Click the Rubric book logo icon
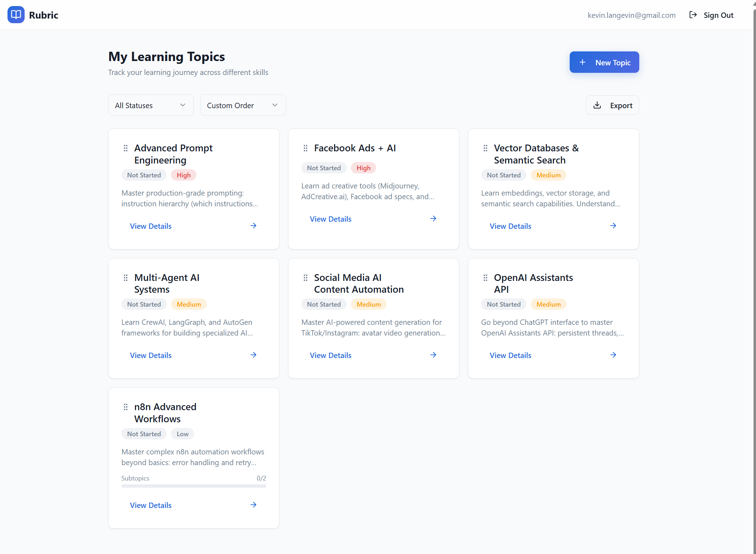 pyautogui.click(x=16, y=15)
